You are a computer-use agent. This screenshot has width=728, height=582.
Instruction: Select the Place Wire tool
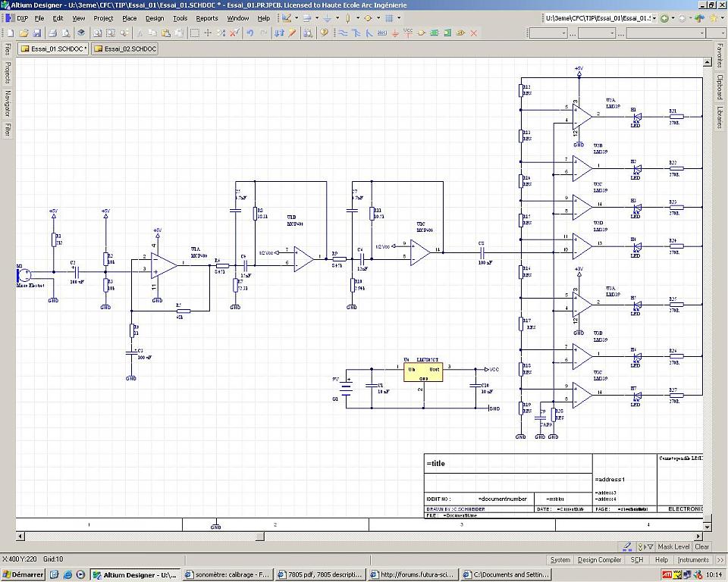point(343,33)
